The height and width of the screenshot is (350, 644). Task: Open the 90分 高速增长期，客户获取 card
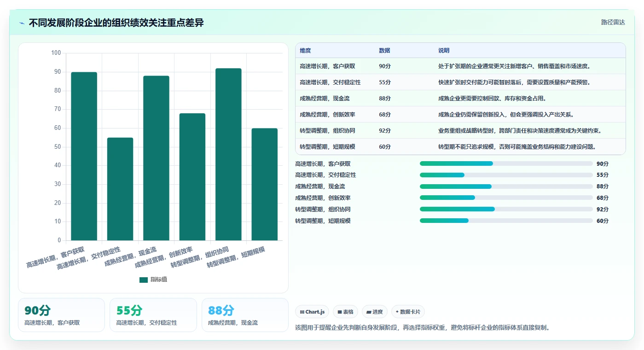(x=62, y=315)
